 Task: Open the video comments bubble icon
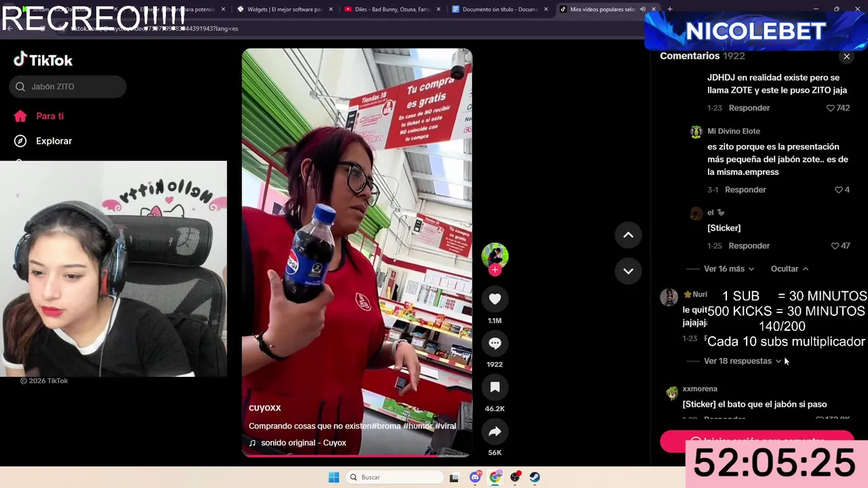point(495,343)
